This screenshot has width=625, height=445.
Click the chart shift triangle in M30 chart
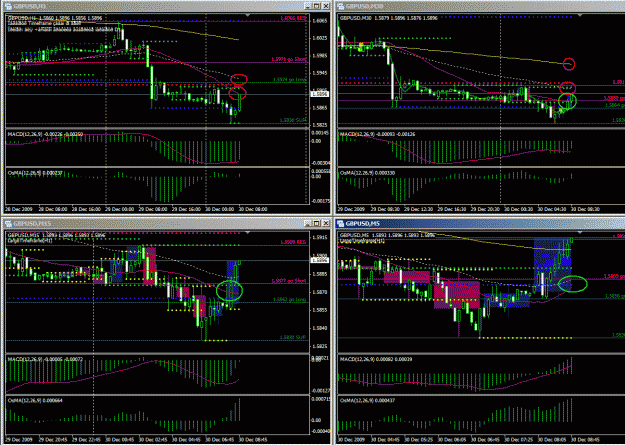click(580, 15)
